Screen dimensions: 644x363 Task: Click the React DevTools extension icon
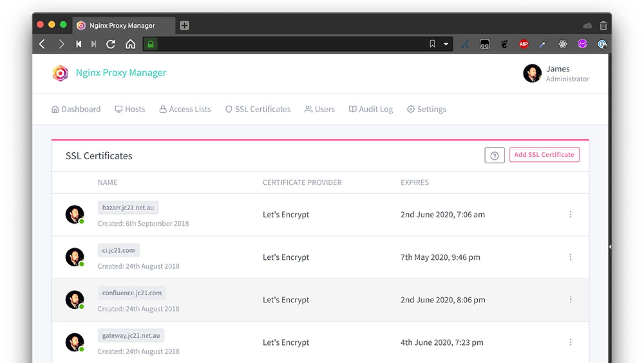coord(563,44)
